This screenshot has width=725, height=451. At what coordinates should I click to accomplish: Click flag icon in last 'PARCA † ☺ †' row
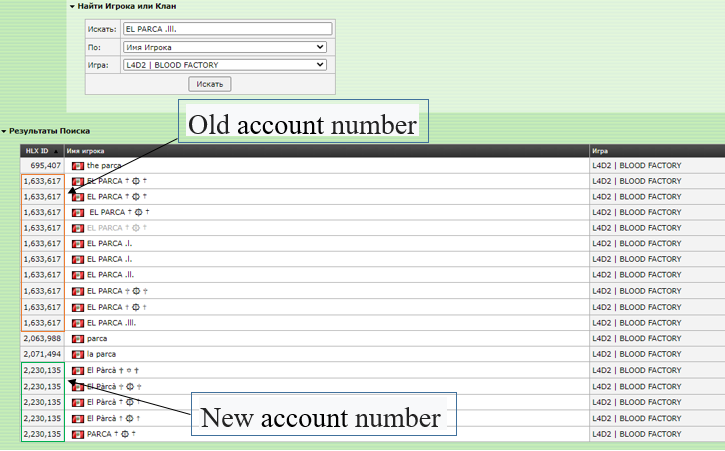pyautogui.click(x=78, y=434)
